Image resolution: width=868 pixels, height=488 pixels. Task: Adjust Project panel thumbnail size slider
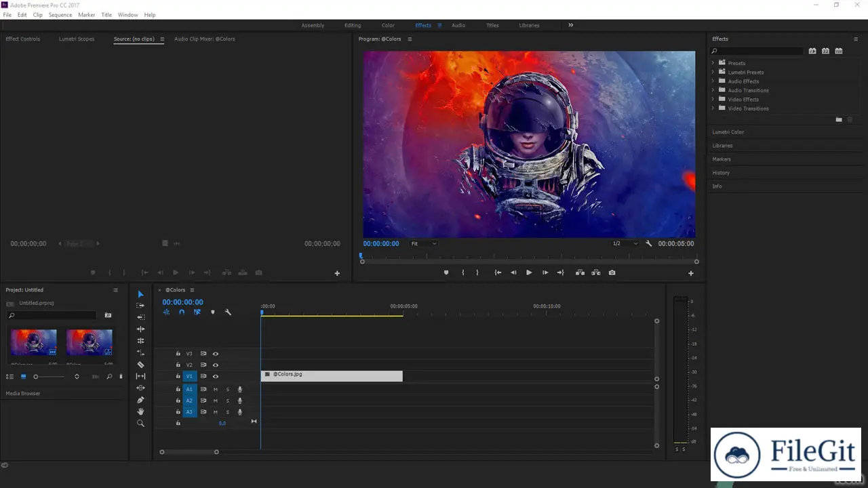tap(48, 376)
